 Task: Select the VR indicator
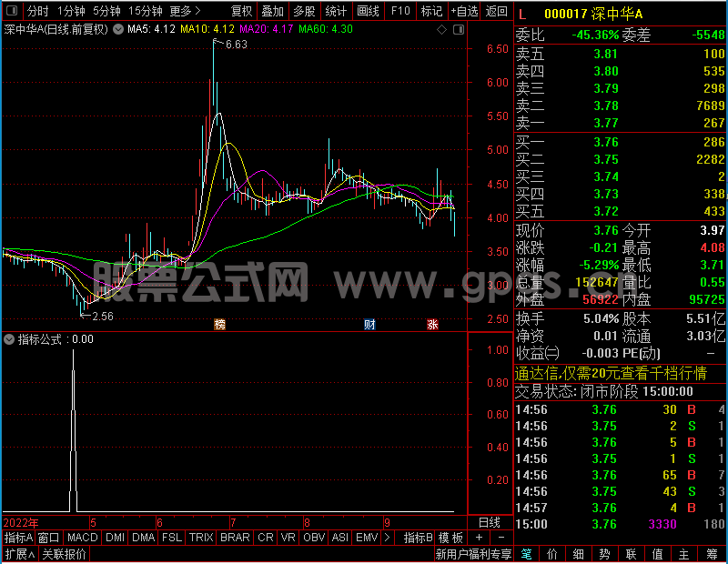[288, 538]
